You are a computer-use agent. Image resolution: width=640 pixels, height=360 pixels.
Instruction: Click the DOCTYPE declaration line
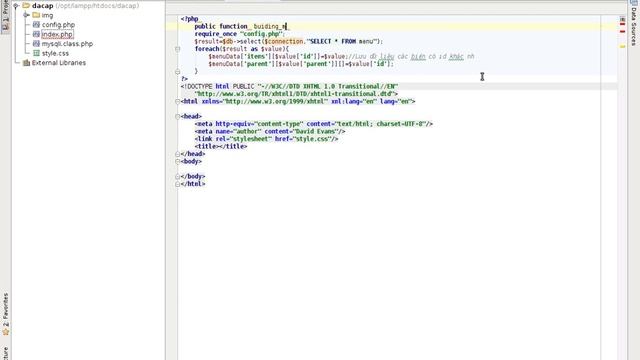coord(289,87)
